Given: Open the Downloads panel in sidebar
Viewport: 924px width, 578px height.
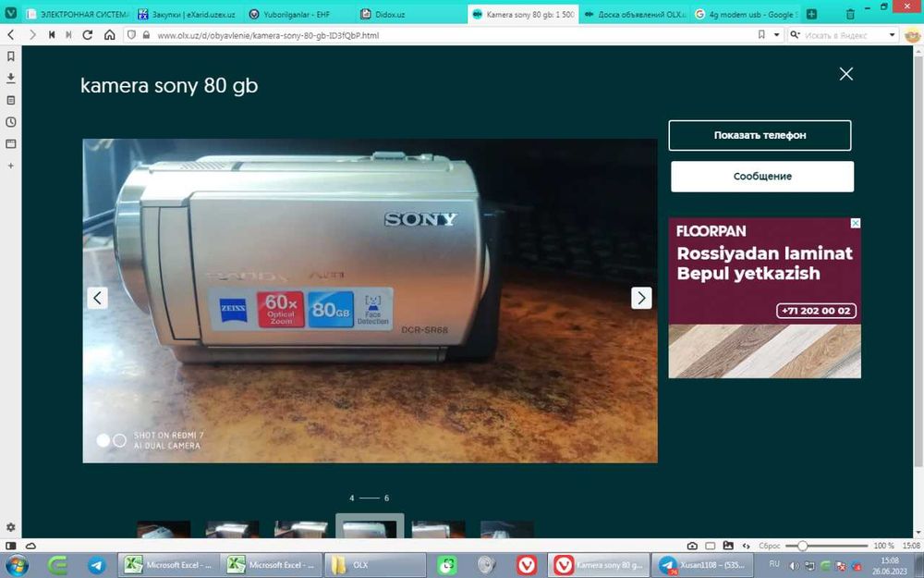Looking at the screenshot, I should point(10,78).
